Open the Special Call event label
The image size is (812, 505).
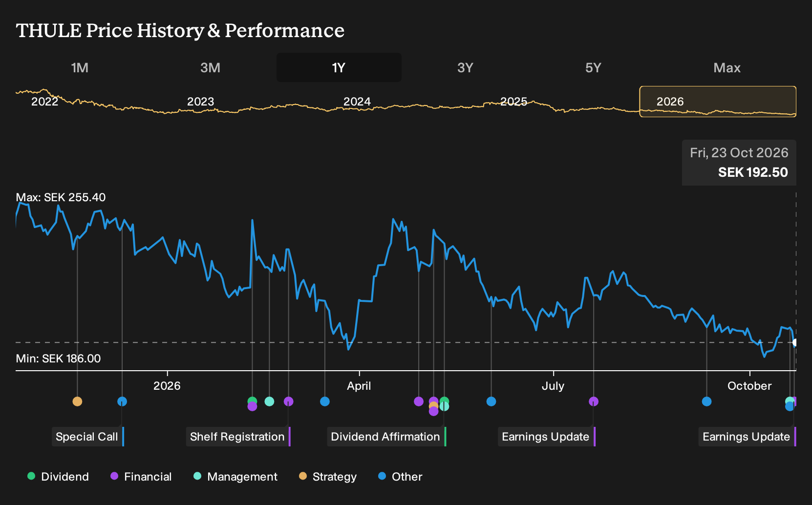click(x=88, y=437)
